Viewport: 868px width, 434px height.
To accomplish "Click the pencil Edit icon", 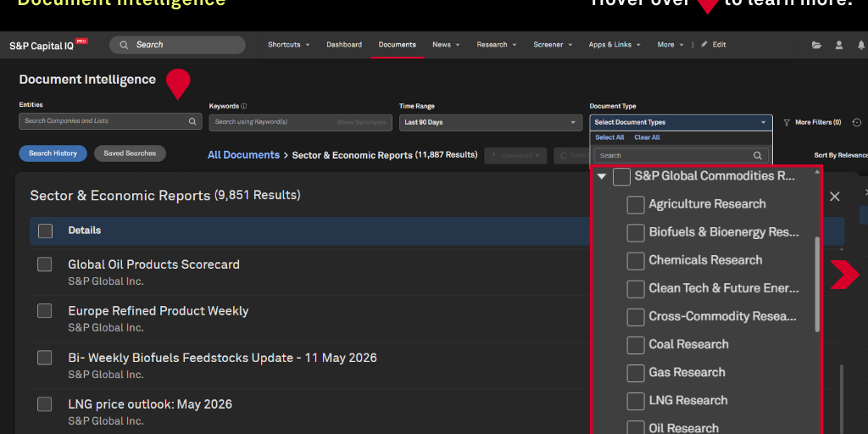I will pyautogui.click(x=704, y=44).
